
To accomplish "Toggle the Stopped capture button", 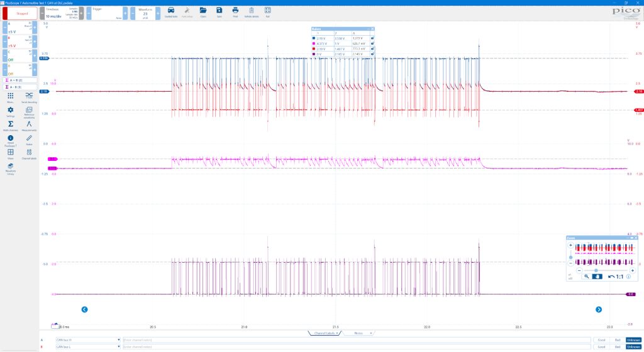I will pos(19,13).
